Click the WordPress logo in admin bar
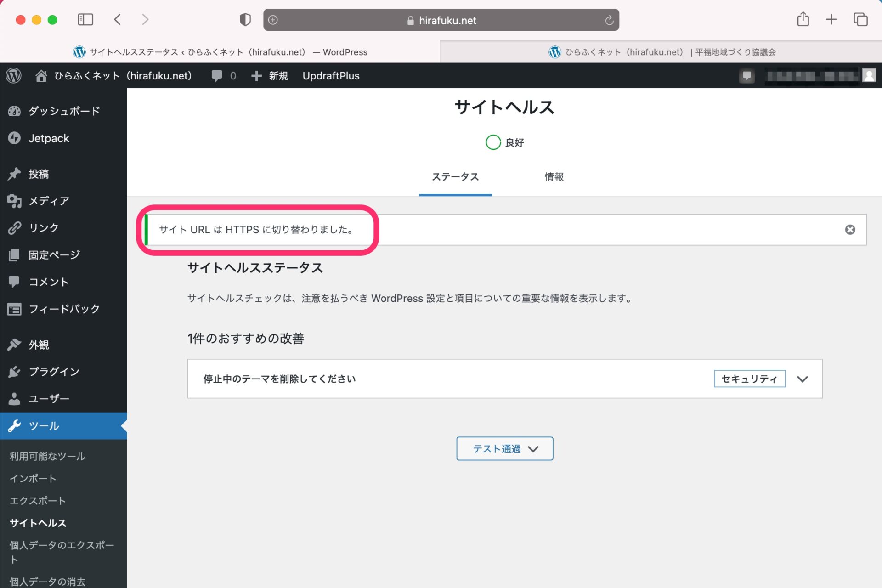Image resolution: width=882 pixels, height=588 pixels. pos(14,76)
